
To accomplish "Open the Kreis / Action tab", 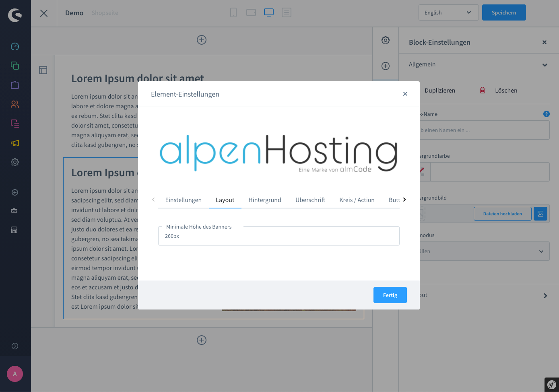I will point(357,200).
